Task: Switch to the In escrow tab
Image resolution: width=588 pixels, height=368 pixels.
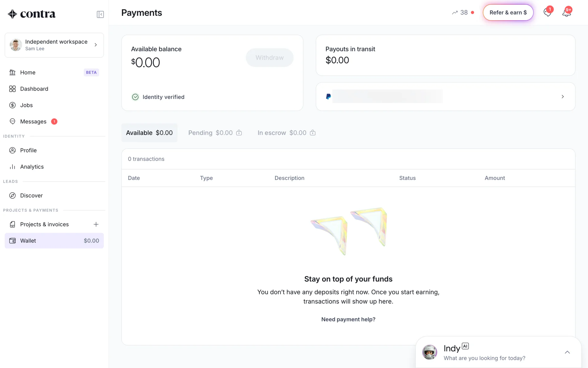Action: [x=286, y=133]
